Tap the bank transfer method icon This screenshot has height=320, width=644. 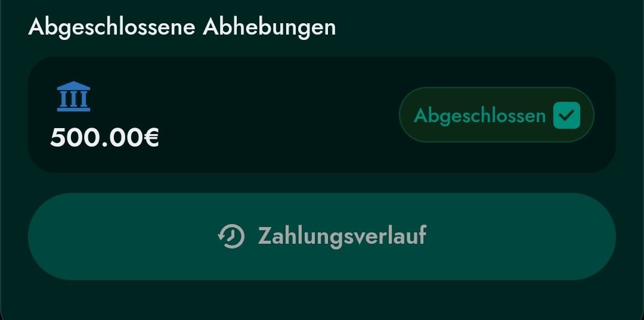coord(73,97)
